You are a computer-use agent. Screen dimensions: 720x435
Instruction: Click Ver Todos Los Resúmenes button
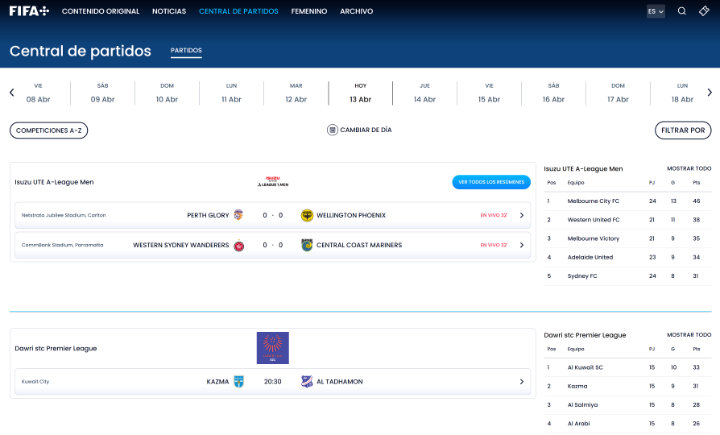(x=490, y=182)
